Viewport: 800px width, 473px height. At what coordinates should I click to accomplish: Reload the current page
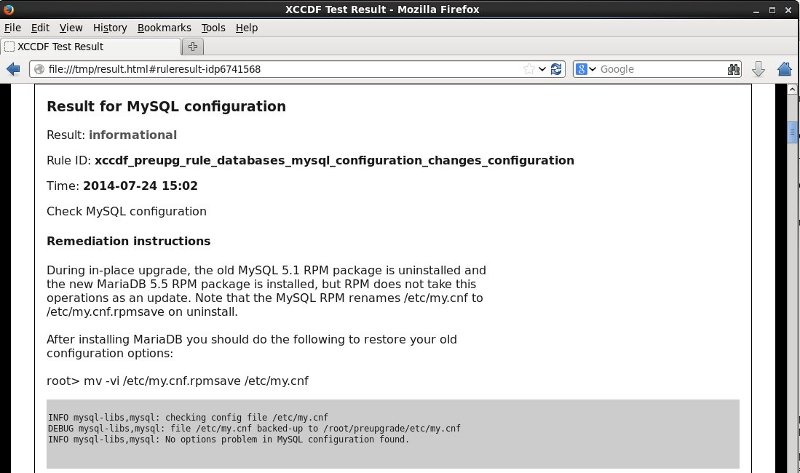[x=557, y=69]
